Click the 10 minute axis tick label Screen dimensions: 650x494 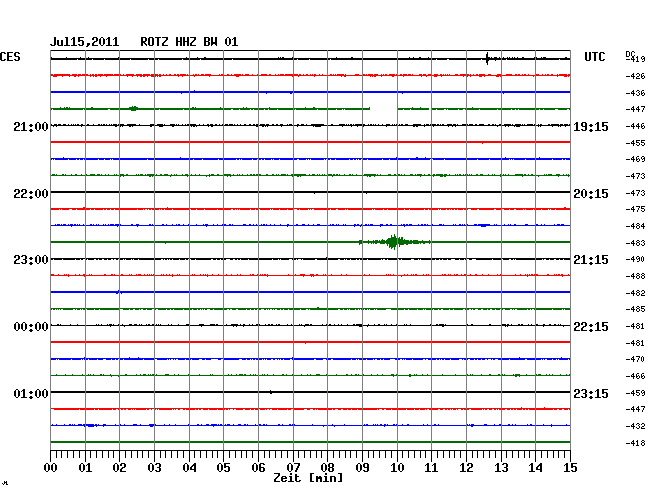pyautogui.click(x=397, y=468)
